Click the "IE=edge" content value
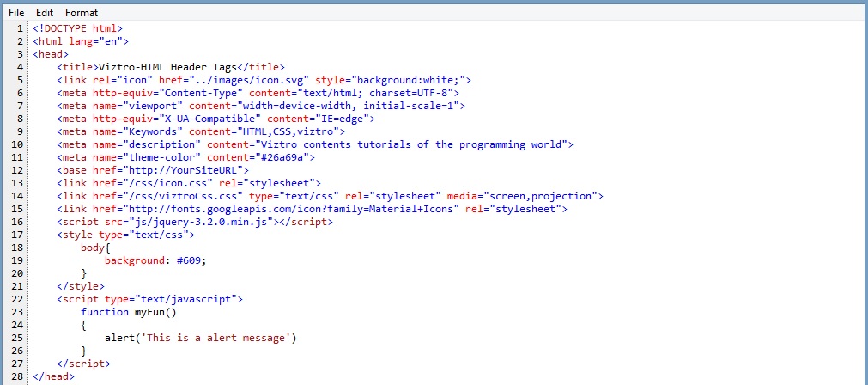The image size is (868, 385). [x=343, y=119]
